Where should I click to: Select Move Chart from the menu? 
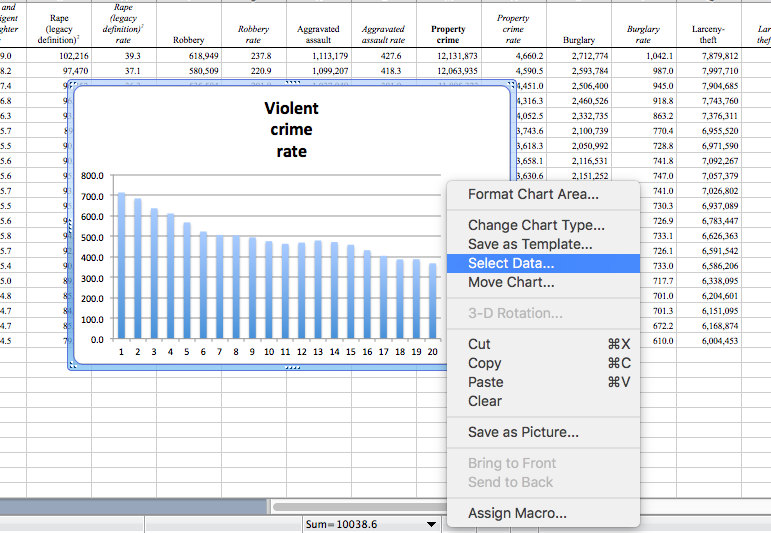pos(511,282)
